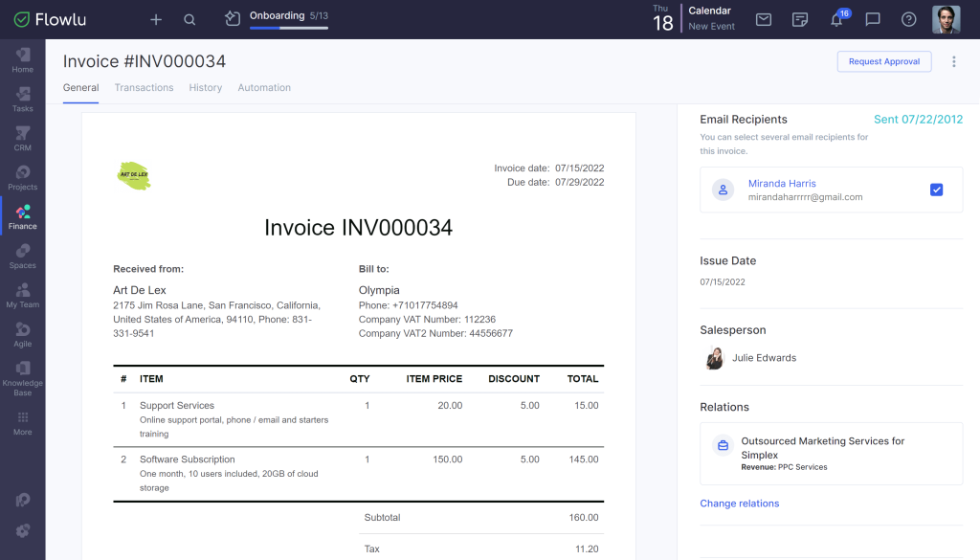Open notifications bell with 16 badge
The height and width of the screenshot is (560, 980).
[836, 20]
